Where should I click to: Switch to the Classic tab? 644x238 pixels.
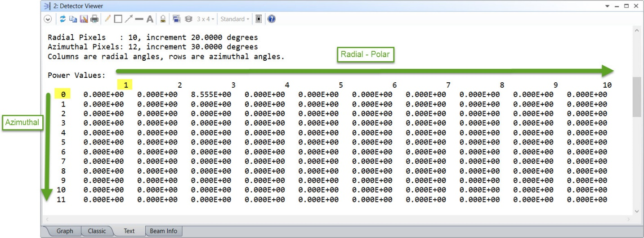tap(97, 231)
